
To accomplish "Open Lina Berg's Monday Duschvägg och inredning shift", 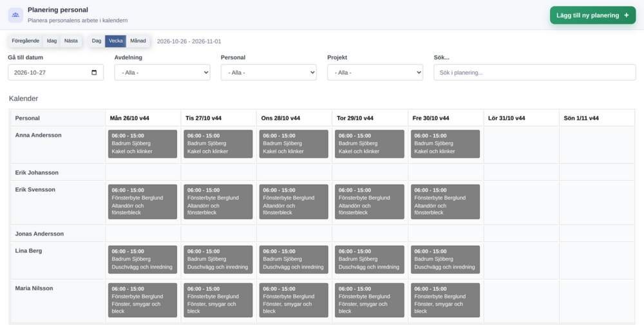I will click(142, 260).
